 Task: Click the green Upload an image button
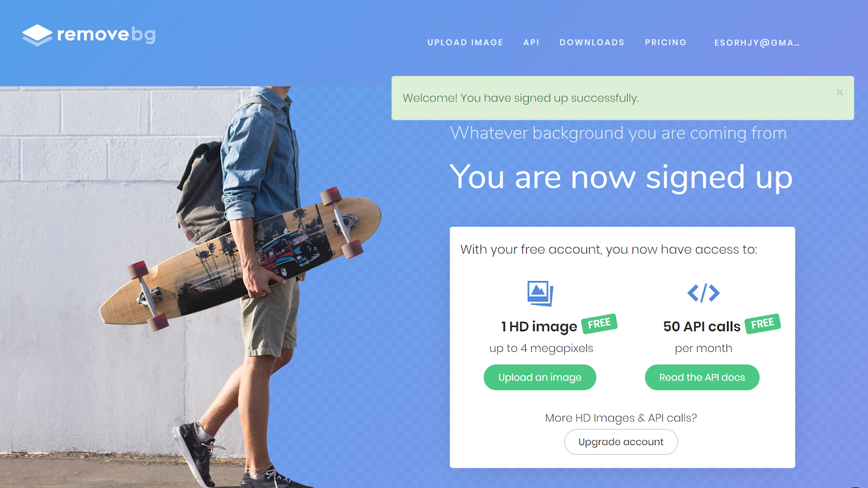click(540, 377)
